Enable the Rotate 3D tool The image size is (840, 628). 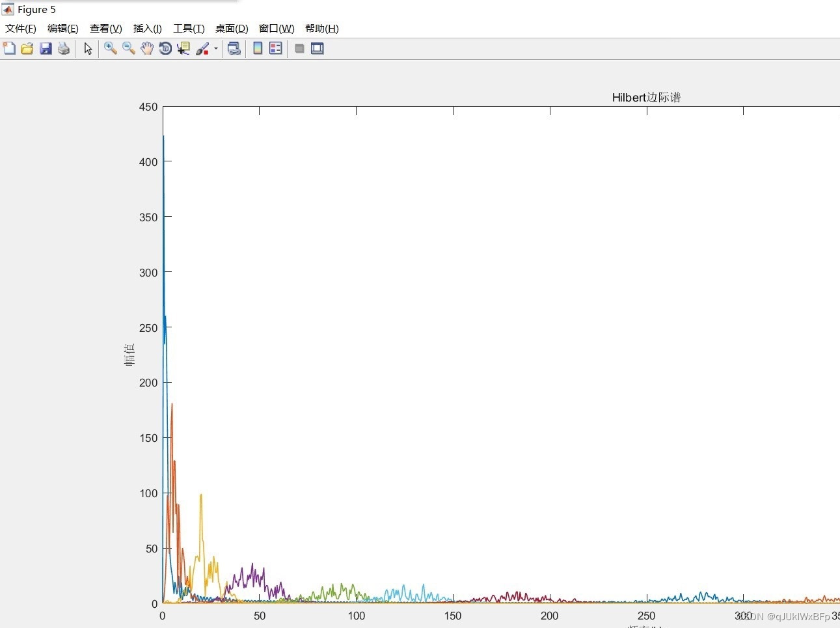165,48
